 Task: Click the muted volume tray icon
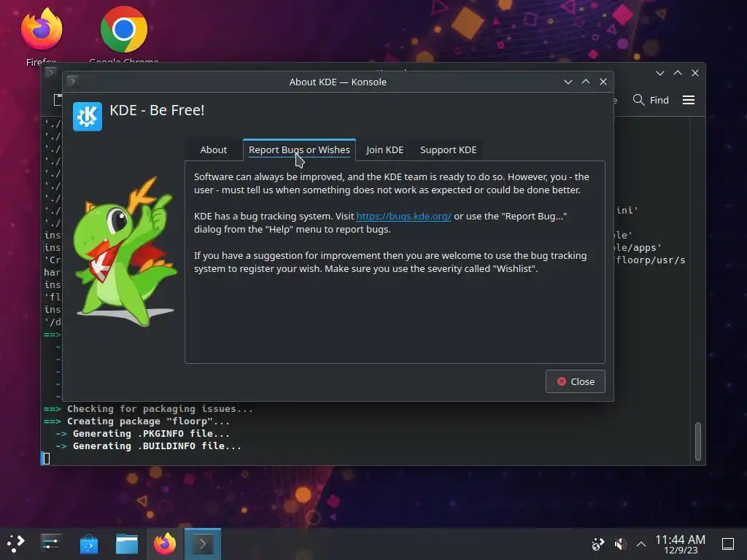[x=620, y=544]
